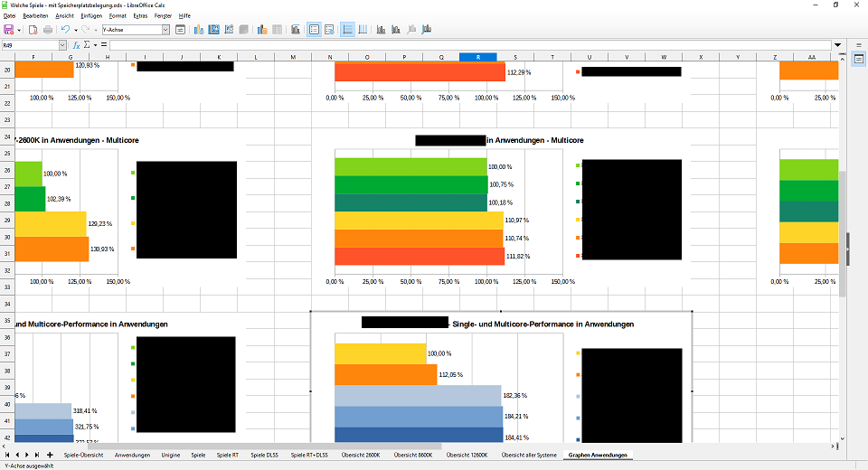
Task: Open the sidebar settings menu button
Action: point(859,45)
